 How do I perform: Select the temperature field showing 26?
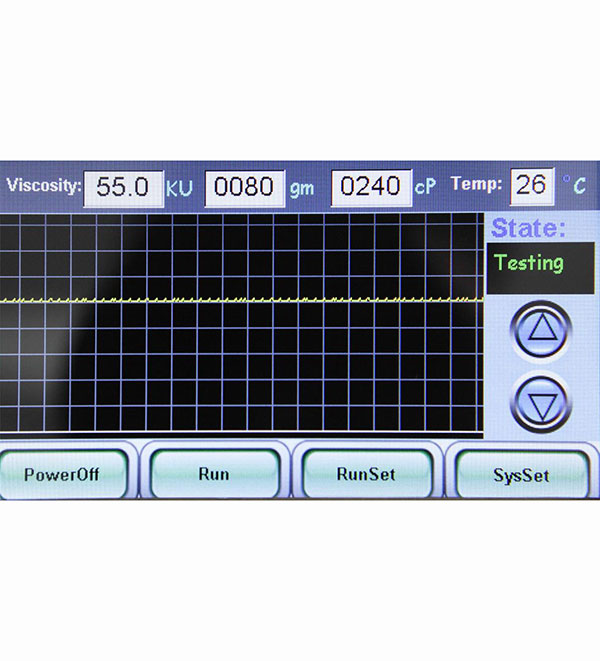(x=532, y=186)
